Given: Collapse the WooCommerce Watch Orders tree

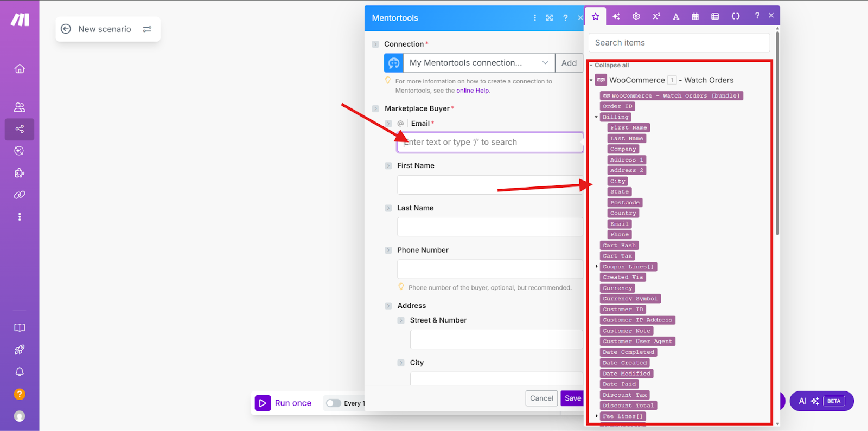Looking at the screenshot, I should pos(591,80).
